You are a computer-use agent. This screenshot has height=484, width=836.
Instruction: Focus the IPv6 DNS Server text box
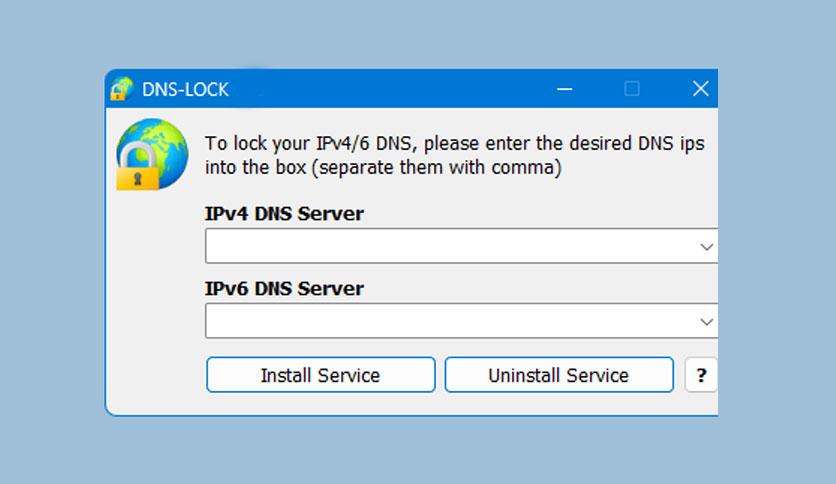[x=451, y=321]
